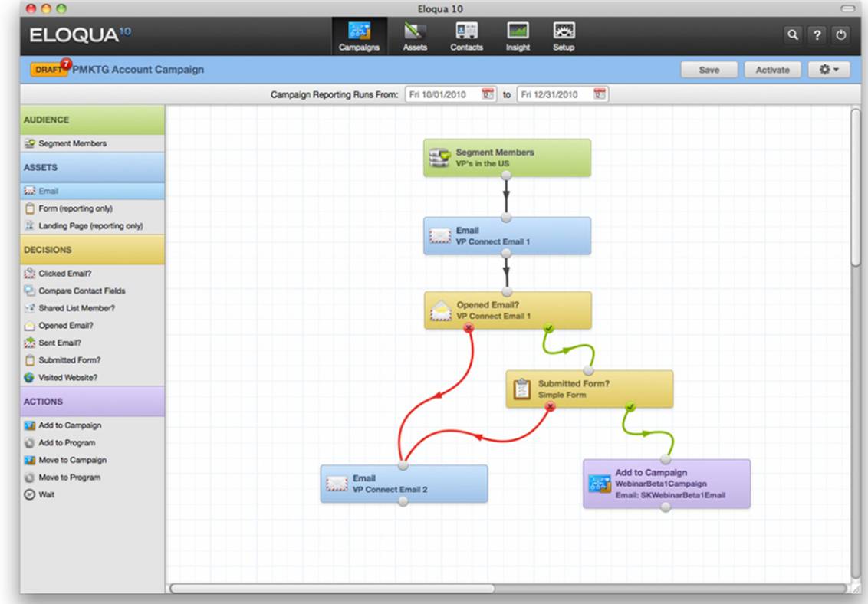Click the green yes-path marker on Submitted Form?
The image size is (868, 604).
630,407
